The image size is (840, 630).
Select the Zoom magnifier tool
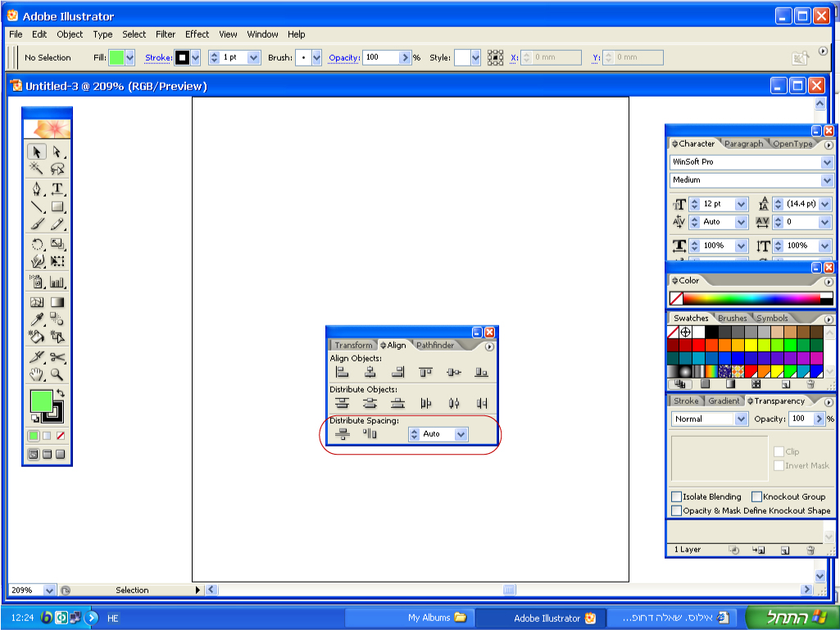[57, 374]
